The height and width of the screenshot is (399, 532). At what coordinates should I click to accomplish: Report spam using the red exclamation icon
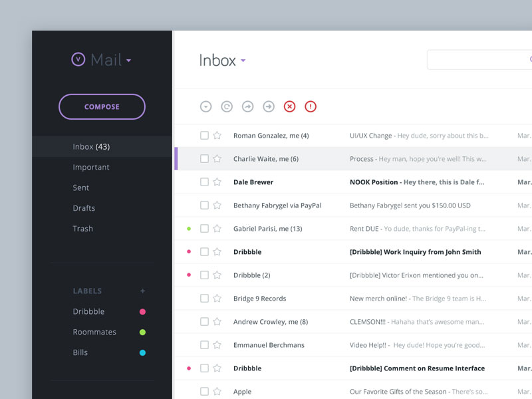(x=310, y=106)
